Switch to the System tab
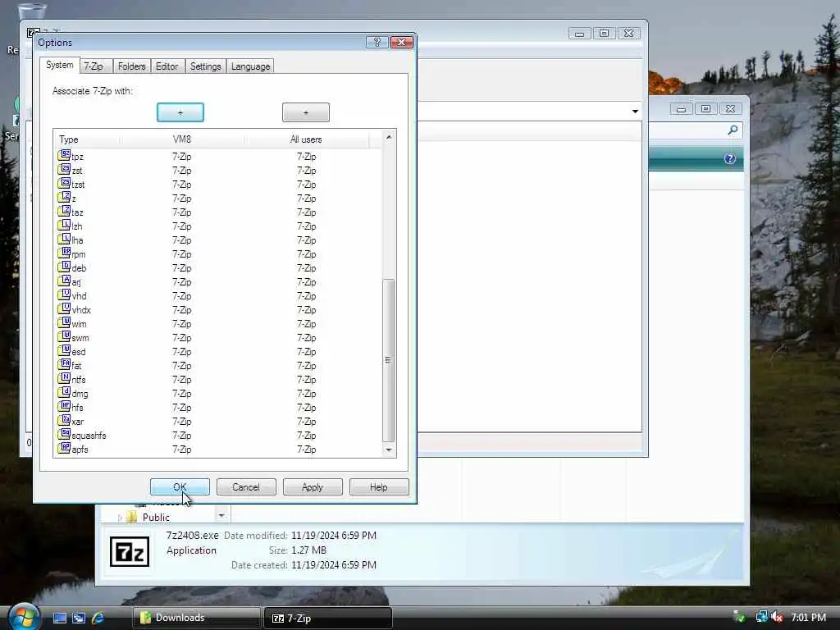 pos(59,65)
